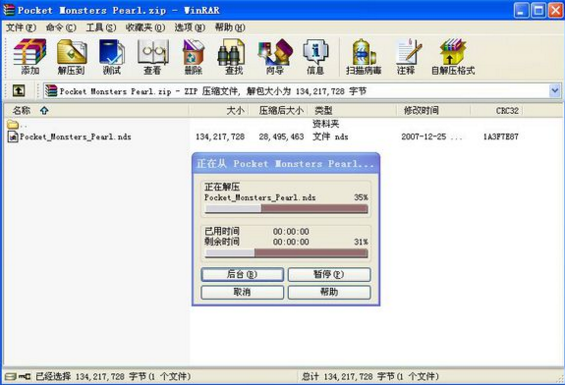Click the status bar total (总计) text
This screenshot has height=385, width=565.
[370, 377]
